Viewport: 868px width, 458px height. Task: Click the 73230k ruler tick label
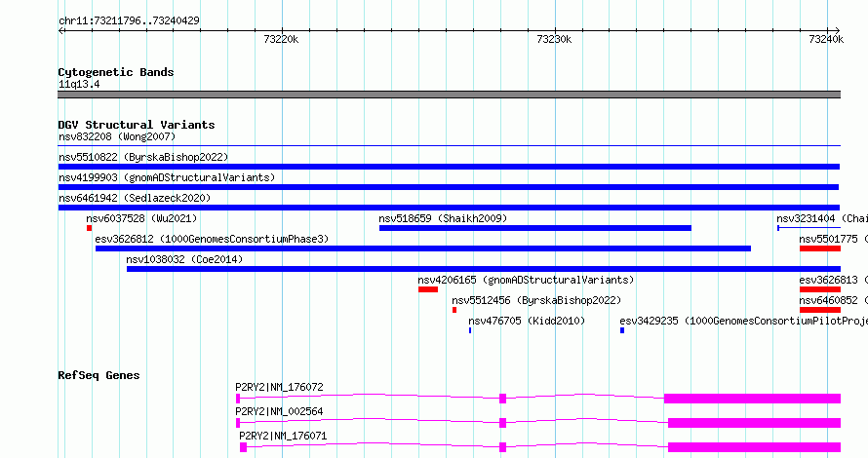(554, 39)
